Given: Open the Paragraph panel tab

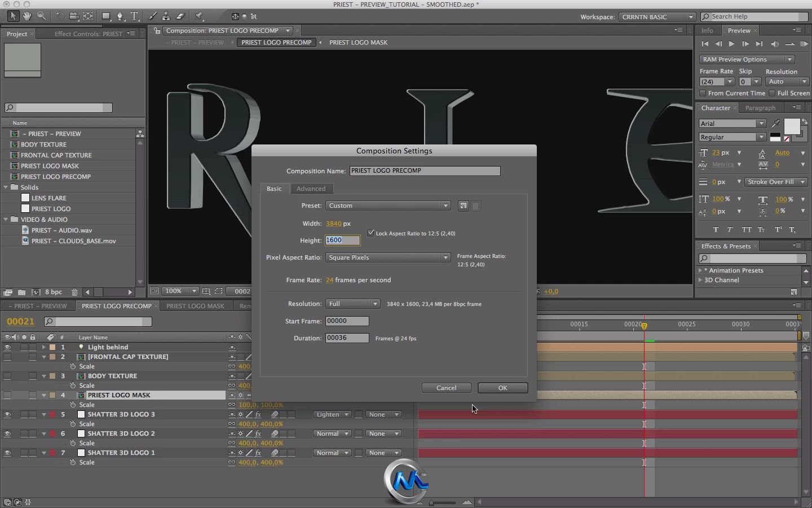Looking at the screenshot, I should (x=760, y=108).
